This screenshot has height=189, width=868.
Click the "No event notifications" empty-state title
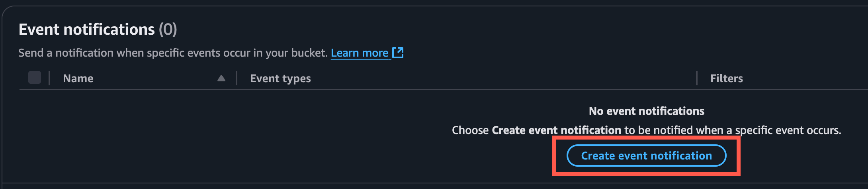coord(646,111)
